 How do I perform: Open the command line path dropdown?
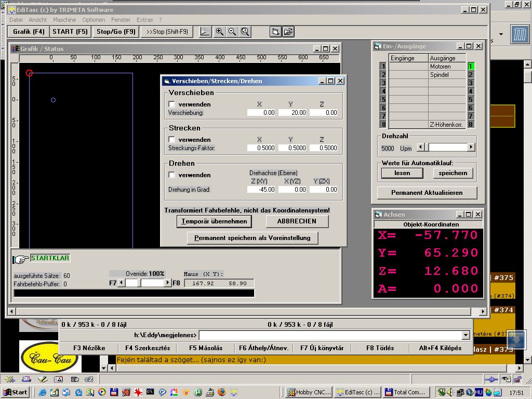tap(465, 335)
